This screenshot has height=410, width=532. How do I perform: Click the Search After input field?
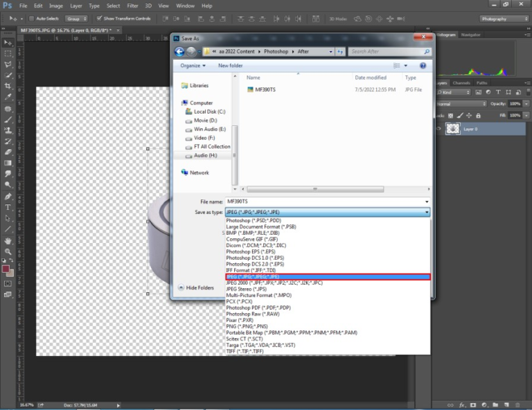tap(387, 51)
